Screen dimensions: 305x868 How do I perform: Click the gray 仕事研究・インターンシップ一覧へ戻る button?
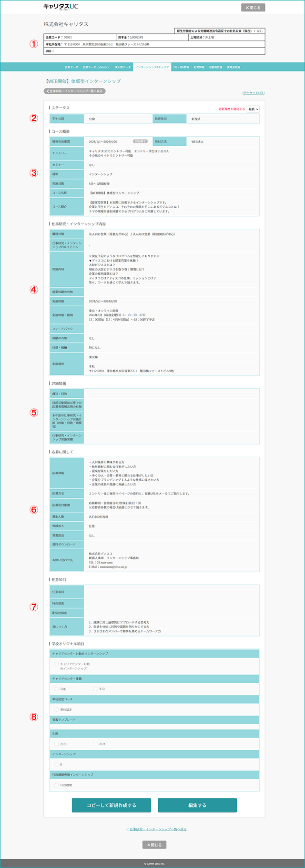point(74,91)
